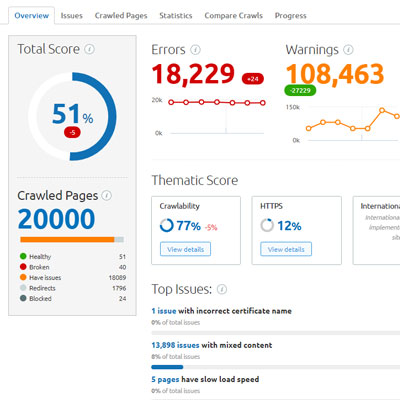The image size is (400, 400).
Task: Click the first point on Warnings chart
Action: [309, 128]
